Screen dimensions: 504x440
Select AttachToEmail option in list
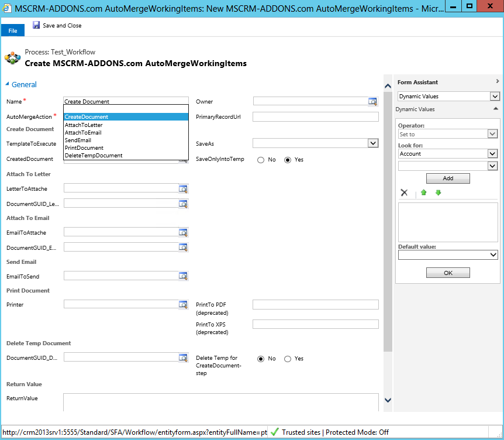pyautogui.click(x=126, y=132)
